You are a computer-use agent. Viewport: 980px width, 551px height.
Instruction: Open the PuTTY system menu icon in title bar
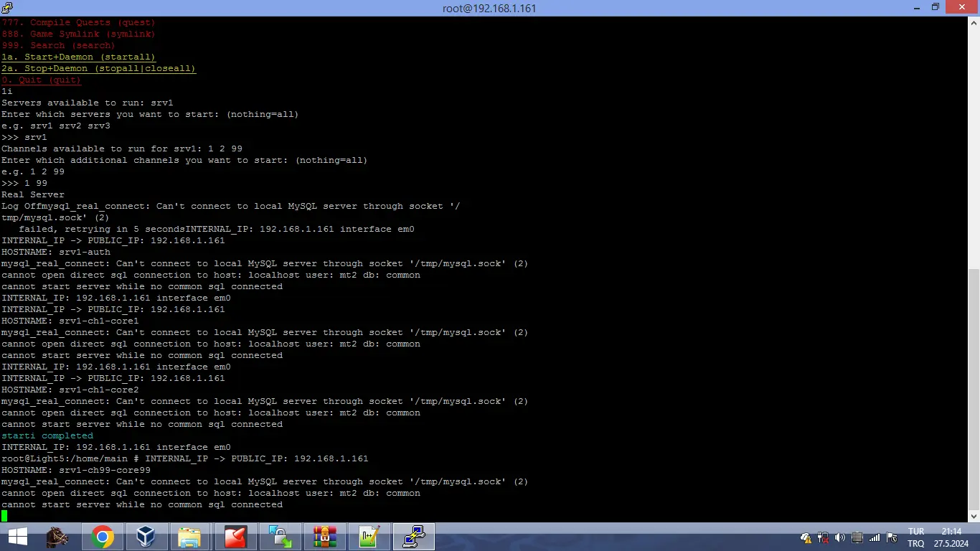[x=7, y=8]
